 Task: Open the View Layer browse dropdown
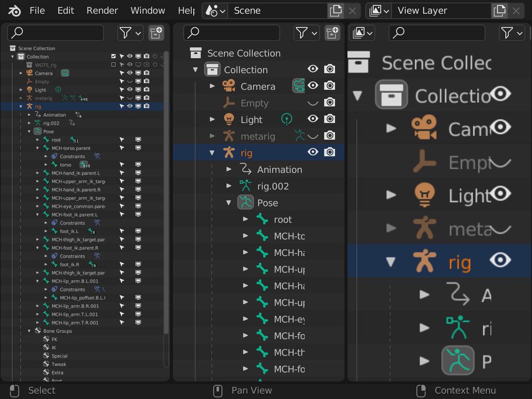point(379,11)
